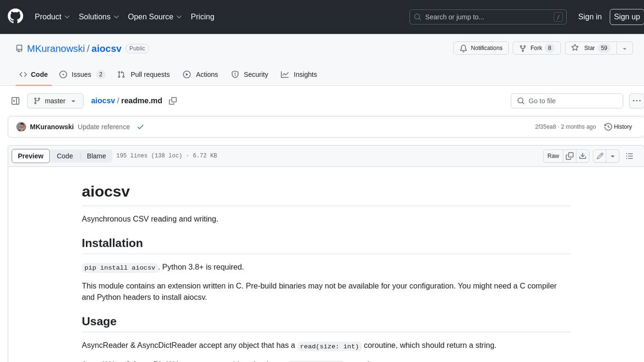Click the star count 59
The width and height of the screenshot is (644, 362).
[x=604, y=48]
